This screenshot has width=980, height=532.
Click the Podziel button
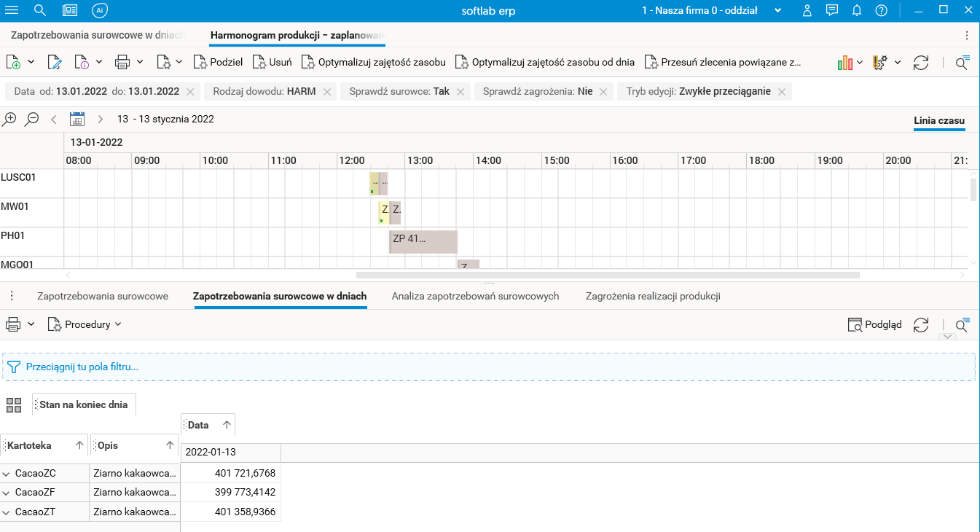click(218, 63)
